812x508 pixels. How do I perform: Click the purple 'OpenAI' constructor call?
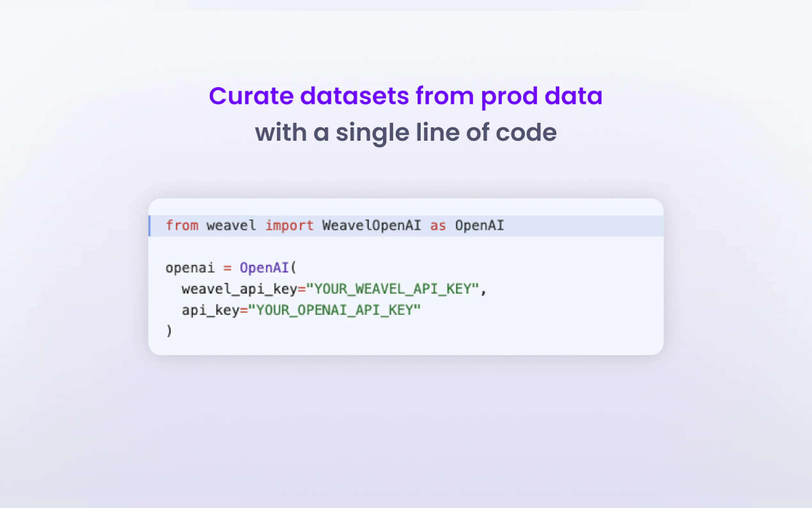click(x=264, y=268)
